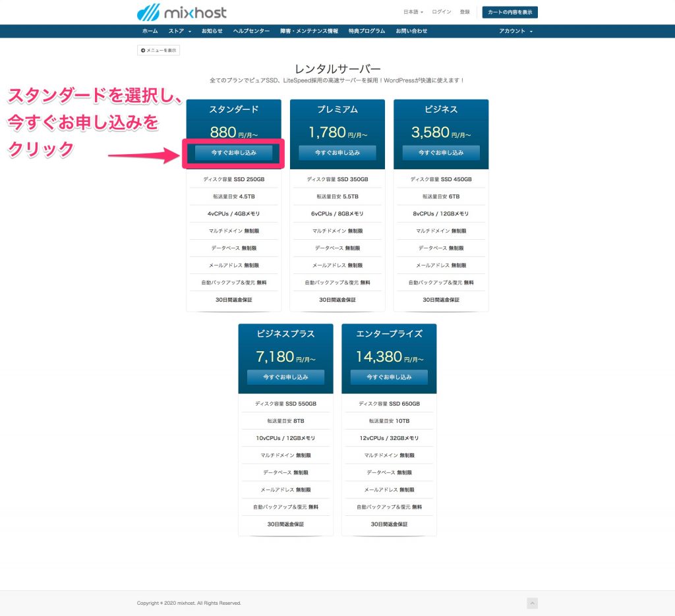Click the メニューを表示 toggle button

coord(158,50)
